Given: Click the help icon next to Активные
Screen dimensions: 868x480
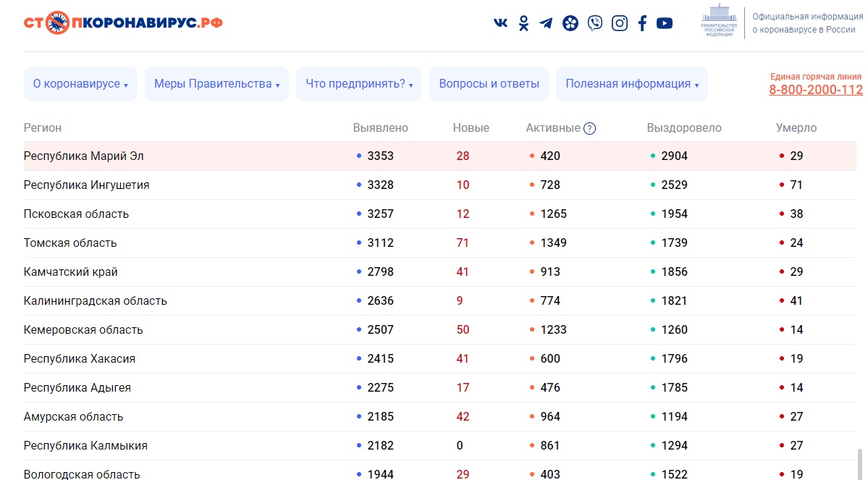Looking at the screenshot, I should tap(590, 128).
